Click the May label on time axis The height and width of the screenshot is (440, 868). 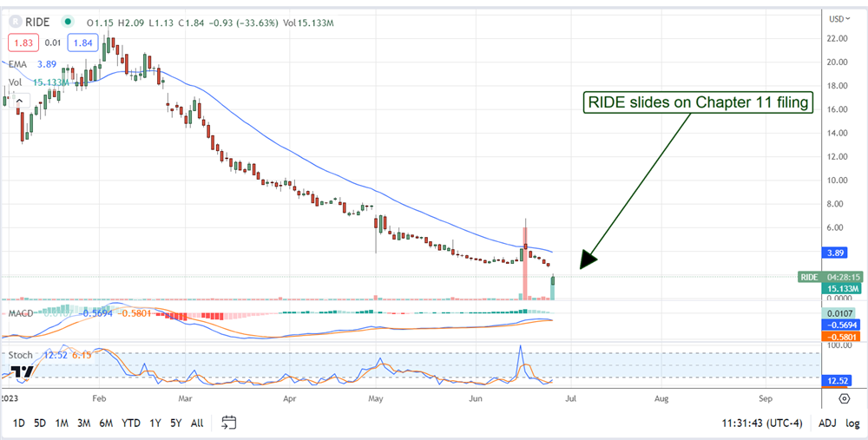(x=376, y=398)
